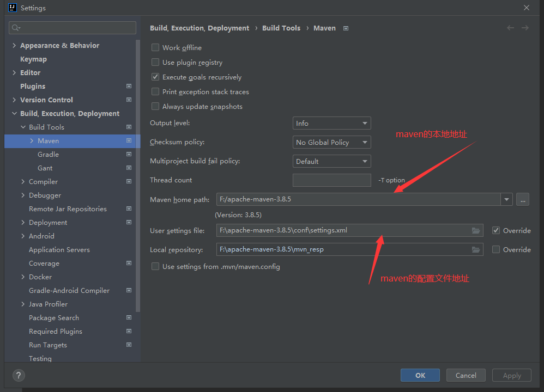This screenshot has height=392, width=544.
Task: Open the Output level dropdown
Action: tap(331, 124)
